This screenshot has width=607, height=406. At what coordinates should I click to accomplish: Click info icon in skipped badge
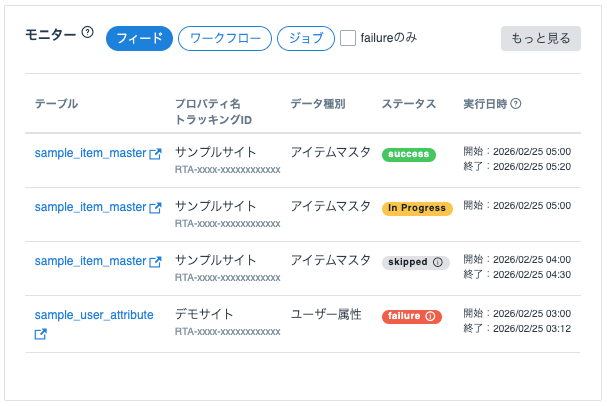coord(438,262)
